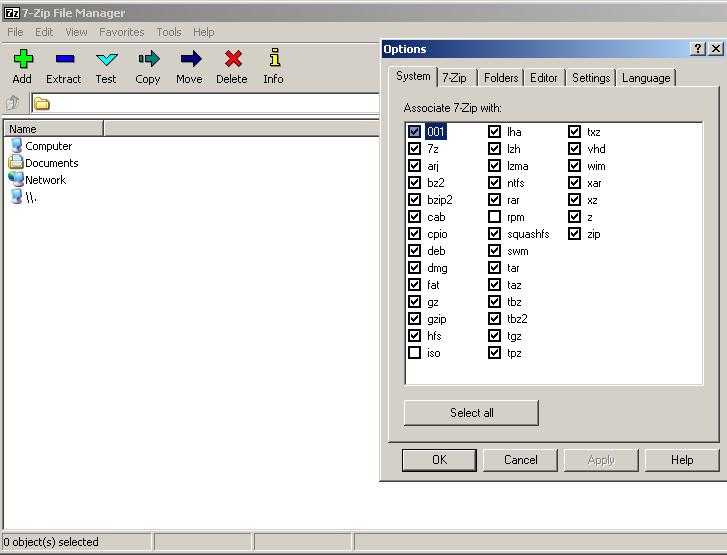Click the Cancel button
Screen dimensions: 727x555
pos(520,460)
